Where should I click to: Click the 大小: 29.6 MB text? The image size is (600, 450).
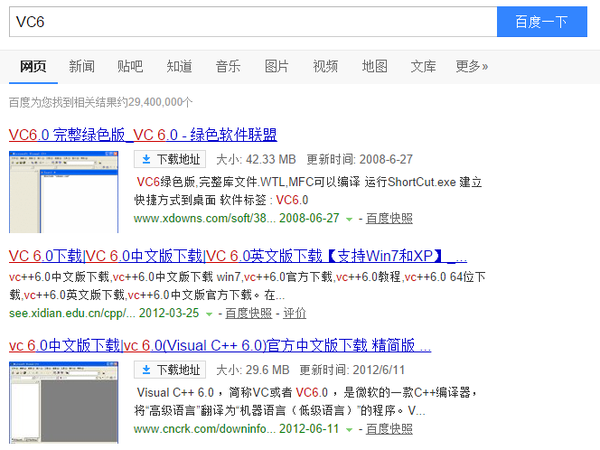click(x=253, y=370)
